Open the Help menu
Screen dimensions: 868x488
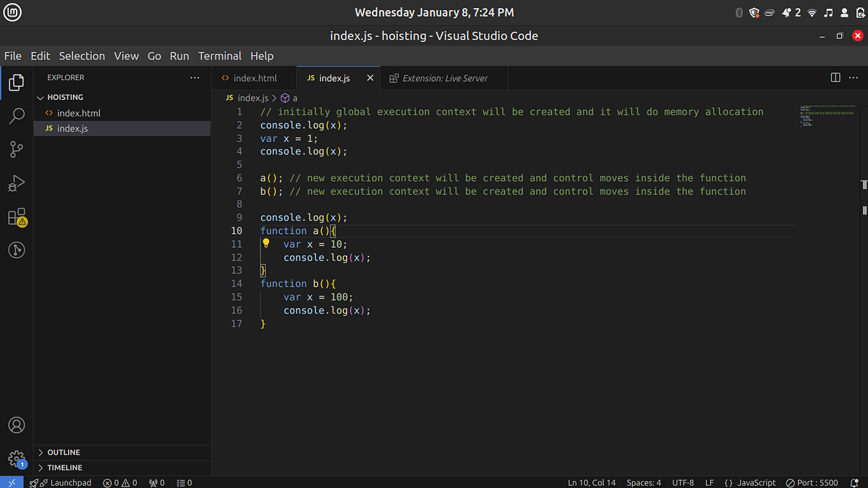262,56
